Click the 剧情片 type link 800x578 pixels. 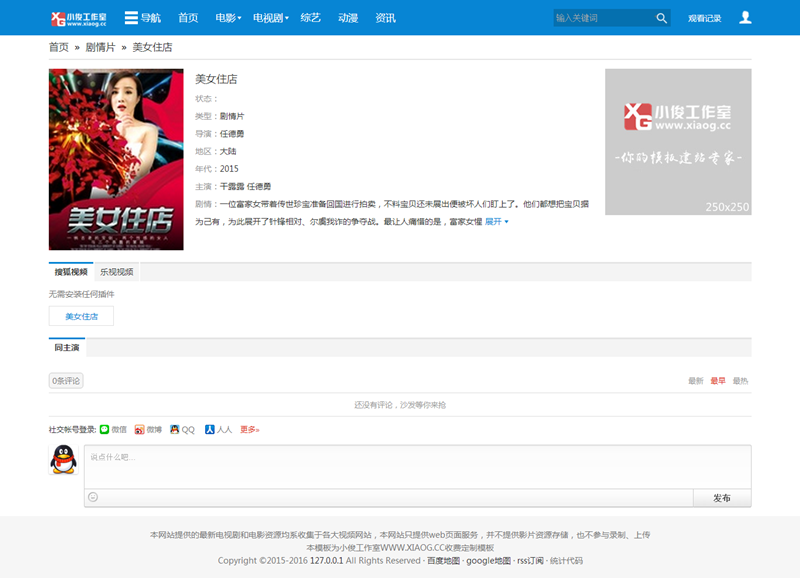point(232,116)
